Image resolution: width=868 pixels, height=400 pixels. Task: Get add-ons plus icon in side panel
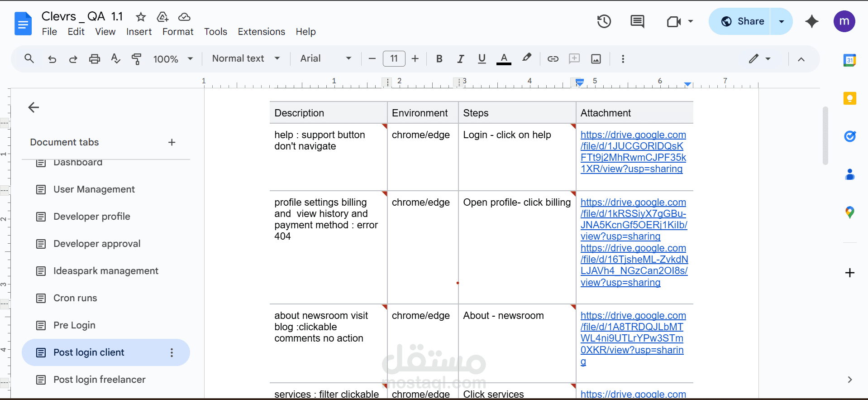[849, 273]
